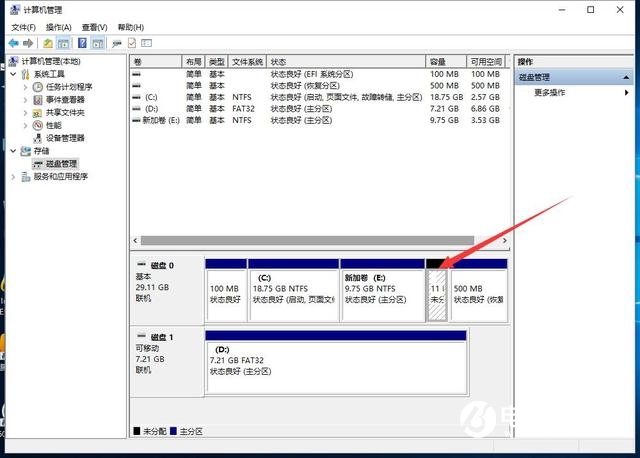Click the Forward arrow toolbar icon

pos(28,44)
